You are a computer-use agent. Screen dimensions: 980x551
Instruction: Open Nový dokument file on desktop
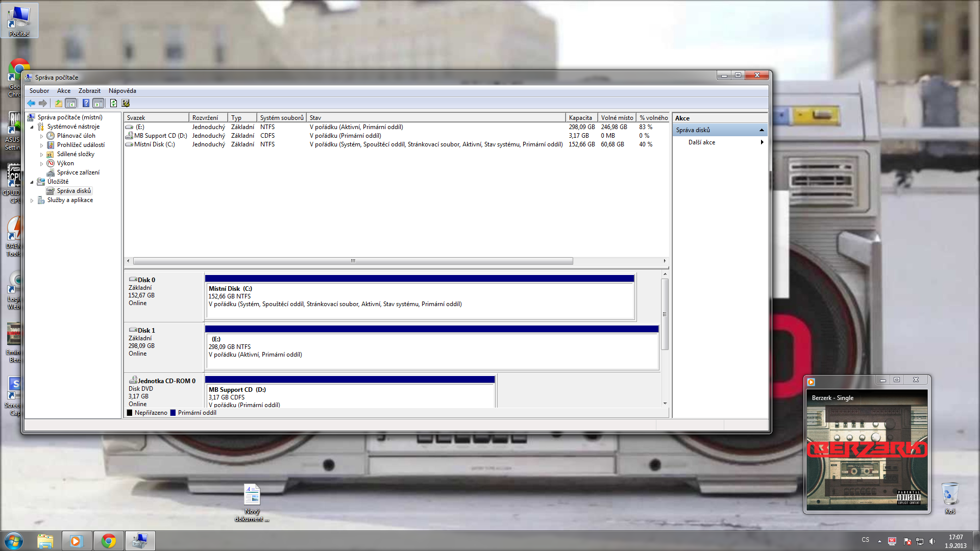coord(252,503)
